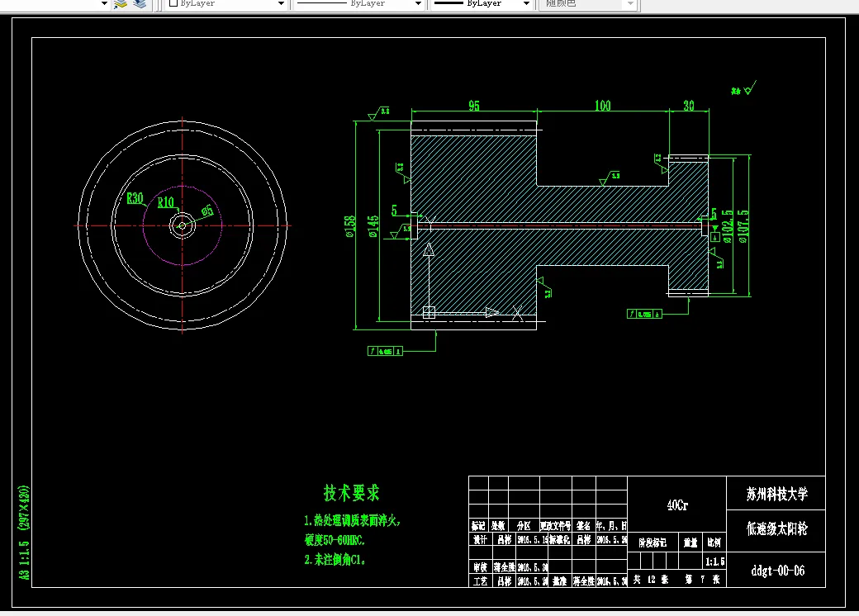Select the 40Cr material cell in the title block
The width and height of the screenshot is (859, 616).
click(x=677, y=505)
